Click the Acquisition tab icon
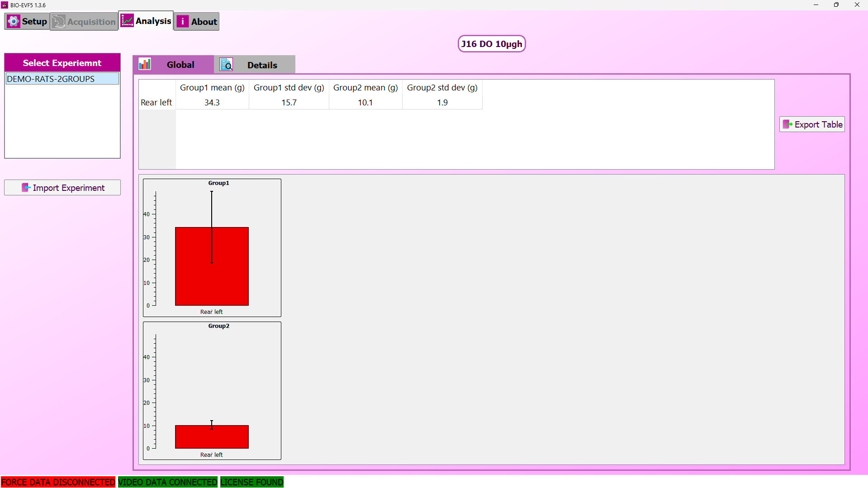The width and height of the screenshot is (868, 488). [x=58, y=21]
